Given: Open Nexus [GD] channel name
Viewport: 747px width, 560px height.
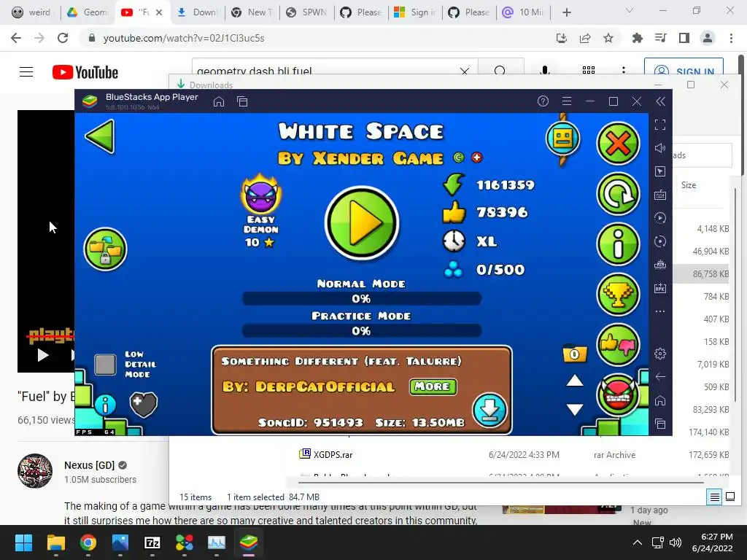Looking at the screenshot, I should coord(90,465).
